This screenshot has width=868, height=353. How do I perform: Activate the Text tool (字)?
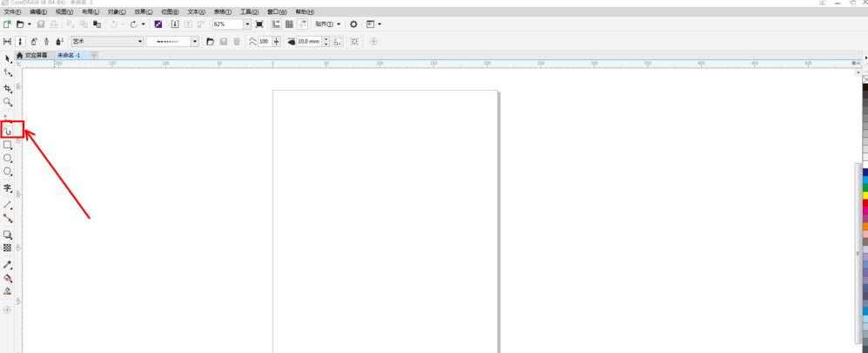pyautogui.click(x=8, y=187)
